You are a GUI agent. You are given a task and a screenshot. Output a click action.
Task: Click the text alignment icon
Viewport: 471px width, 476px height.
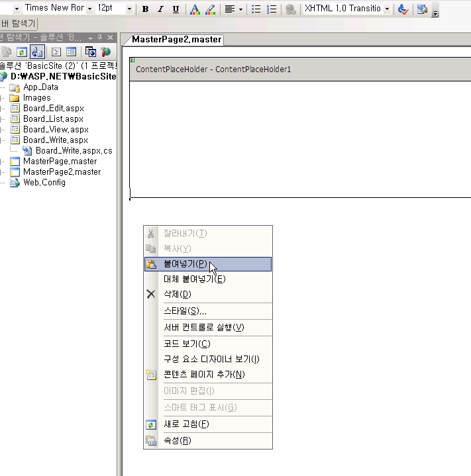click(x=230, y=9)
